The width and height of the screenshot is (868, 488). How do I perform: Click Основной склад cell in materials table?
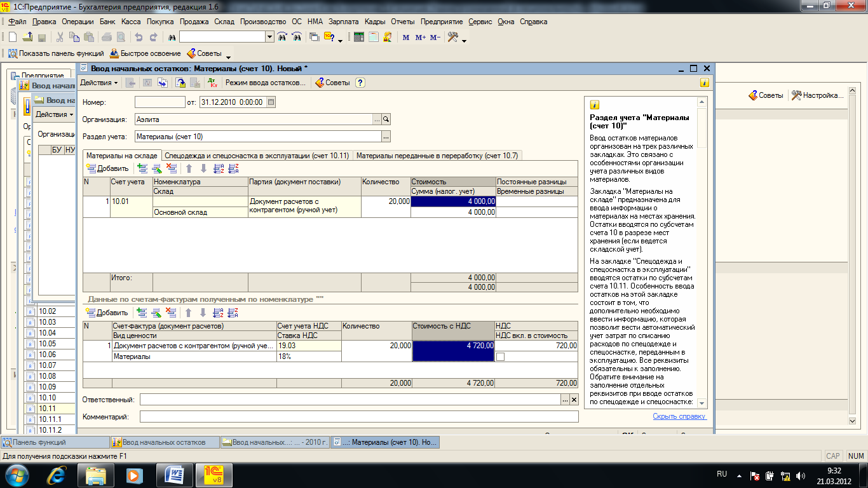(x=200, y=212)
